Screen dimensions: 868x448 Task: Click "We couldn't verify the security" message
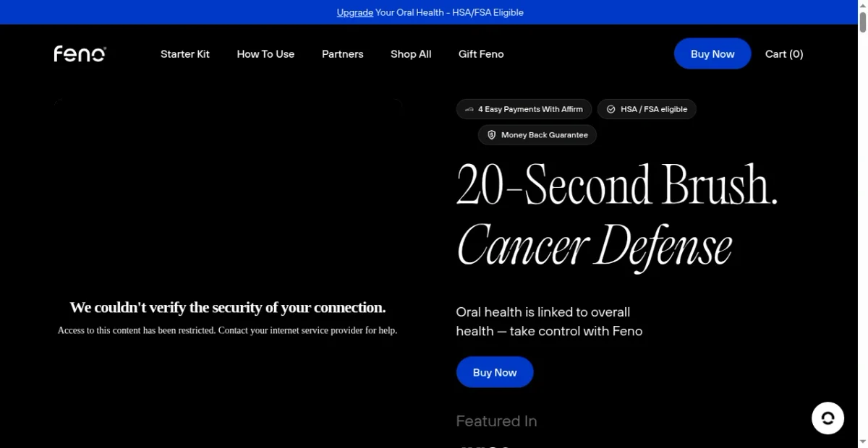pos(228,308)
